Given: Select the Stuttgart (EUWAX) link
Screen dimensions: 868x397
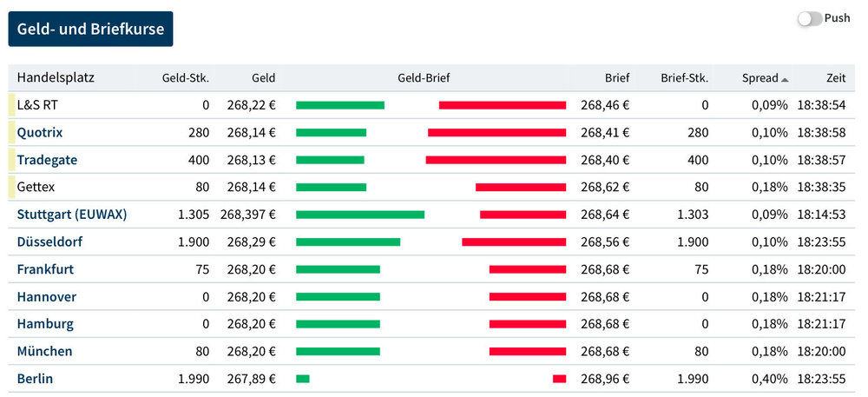Looking at the screenshot, I should pos(72,215).
